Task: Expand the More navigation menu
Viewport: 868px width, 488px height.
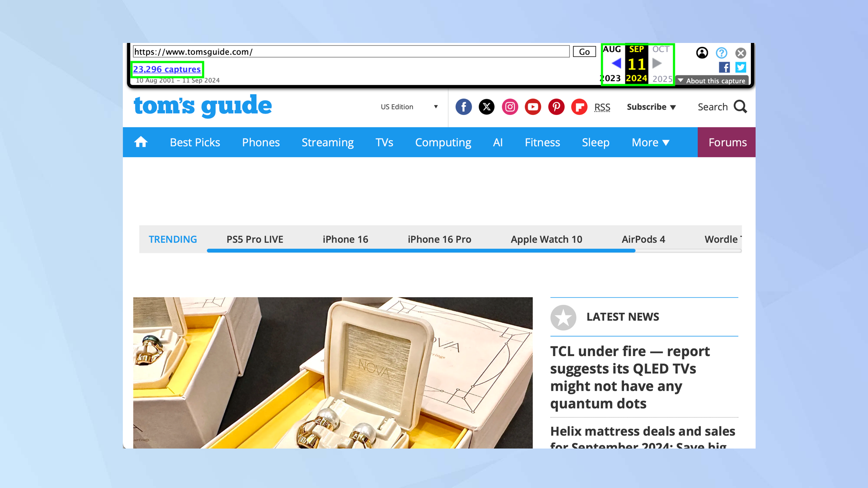Action: tap(651, 142)
